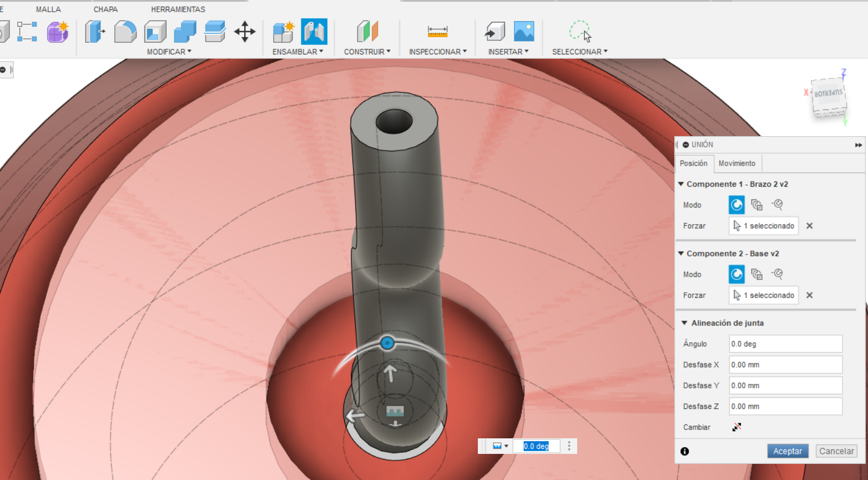
Task: Open the ENSAMBLAR dropdown menu
Action: (x=298, y=52)
